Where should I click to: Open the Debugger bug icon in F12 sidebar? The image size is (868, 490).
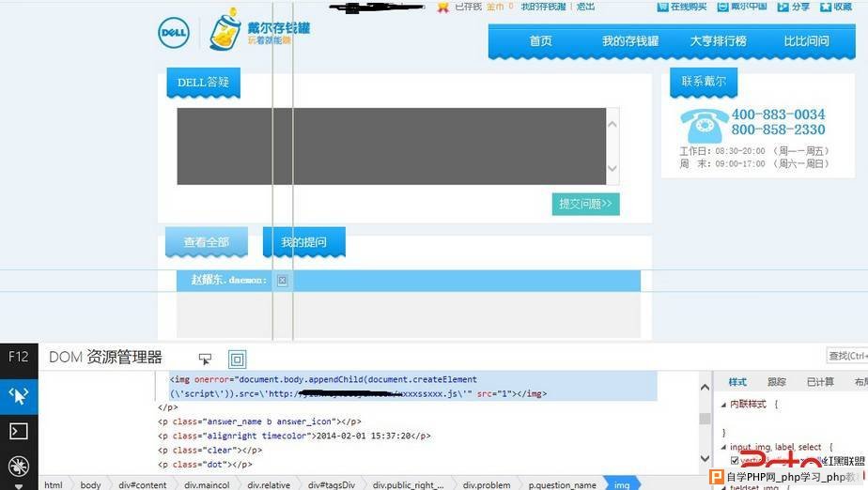point(19,466)
